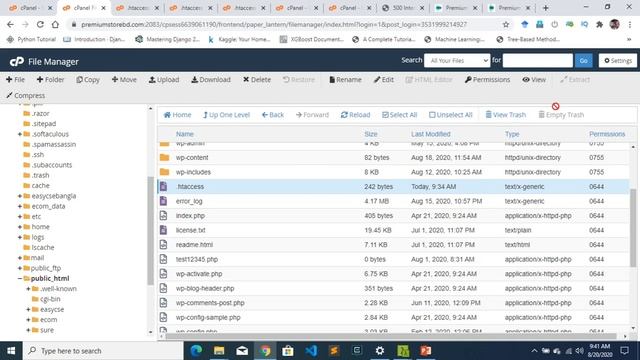Screen dimensions: 640x360
Task: Sort files by Permissions column
Action: click(x=607, y=134)
